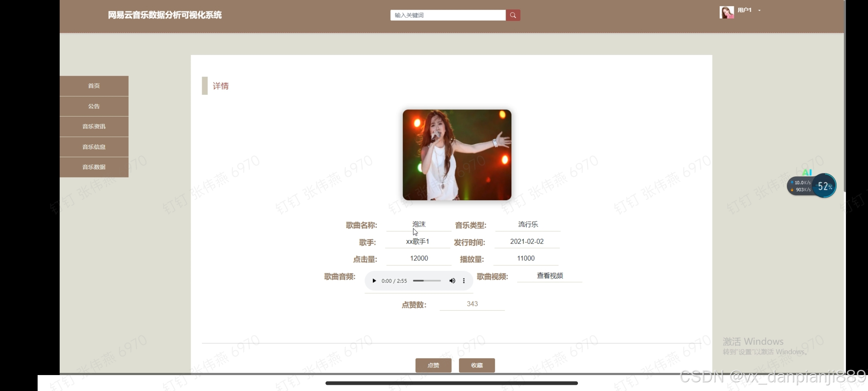Focus the 输入关键词 search field
The width and height of the screenshot is (868, 391).
[448, 15]
